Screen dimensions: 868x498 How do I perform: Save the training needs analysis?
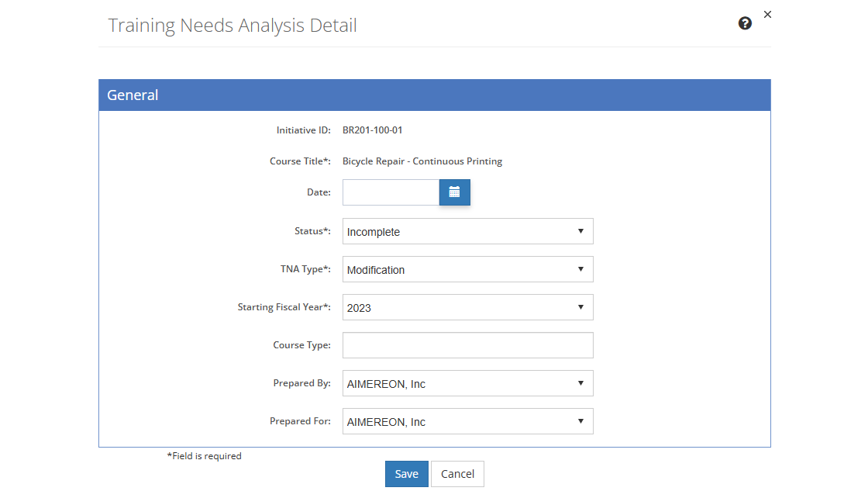tap(406, 474)
